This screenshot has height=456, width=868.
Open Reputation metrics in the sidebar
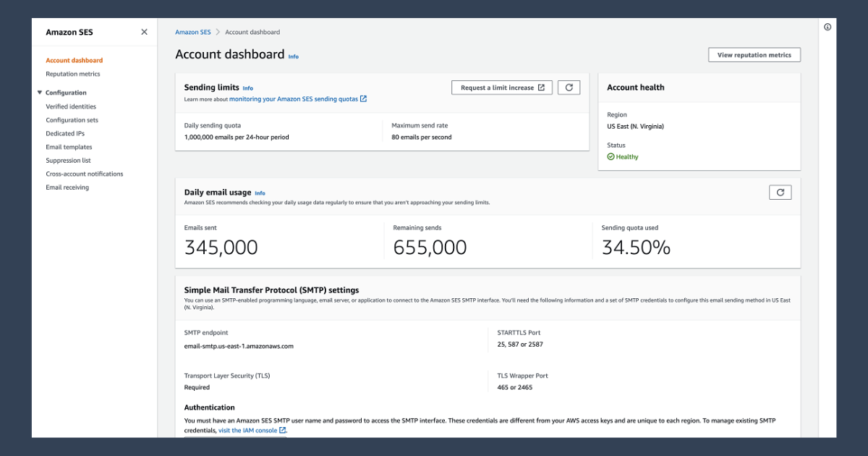[x=73, y=74]
